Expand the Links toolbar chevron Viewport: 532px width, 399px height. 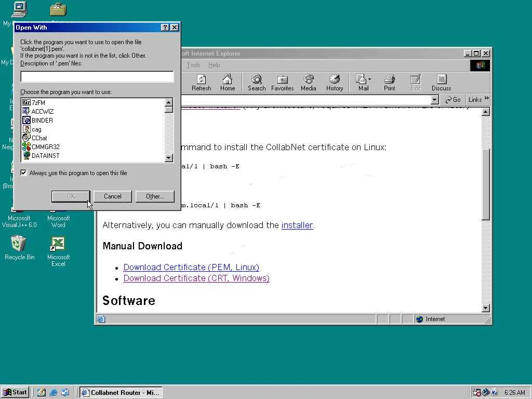[x=487, y=99]
